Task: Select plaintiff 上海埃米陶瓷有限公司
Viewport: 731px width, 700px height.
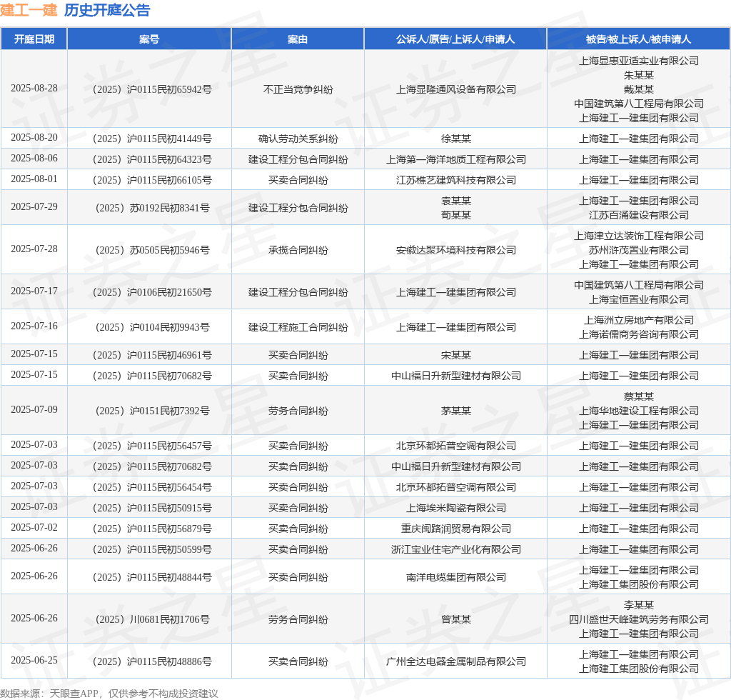Action: (x=456, y=508)
